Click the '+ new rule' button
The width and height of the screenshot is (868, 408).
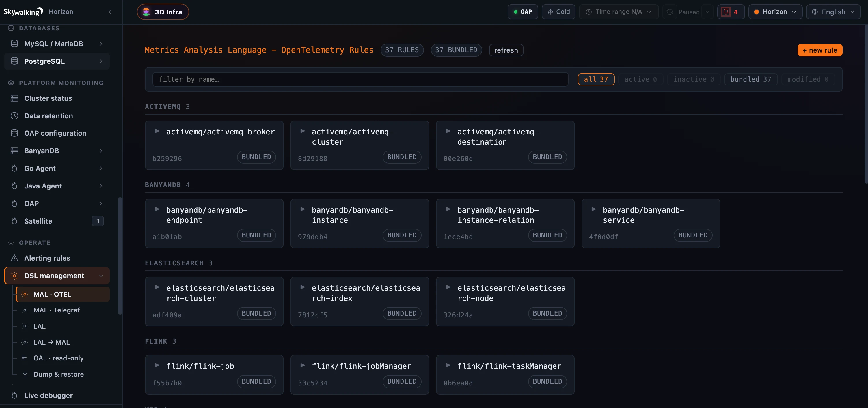pyautogui.click(x=819, y=50)
